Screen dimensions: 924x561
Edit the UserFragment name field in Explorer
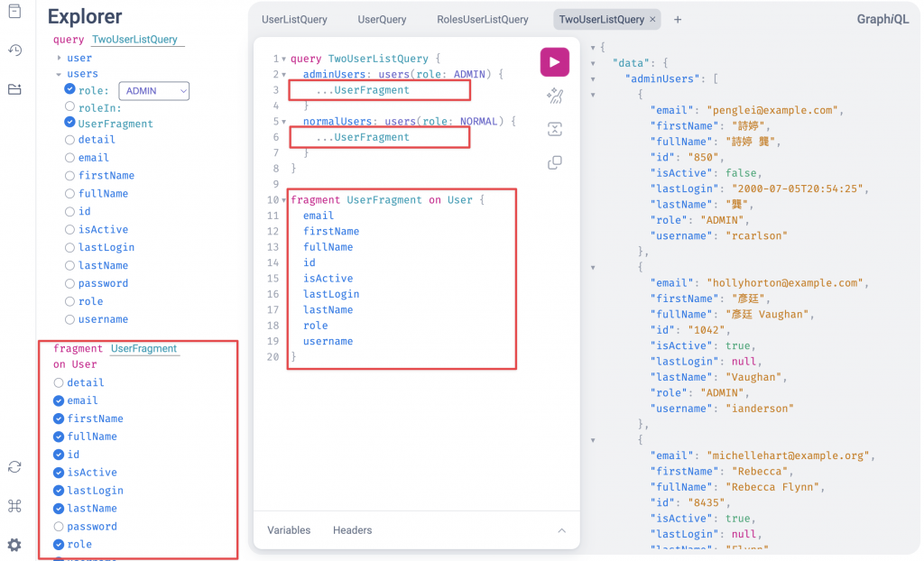point(145,349)
